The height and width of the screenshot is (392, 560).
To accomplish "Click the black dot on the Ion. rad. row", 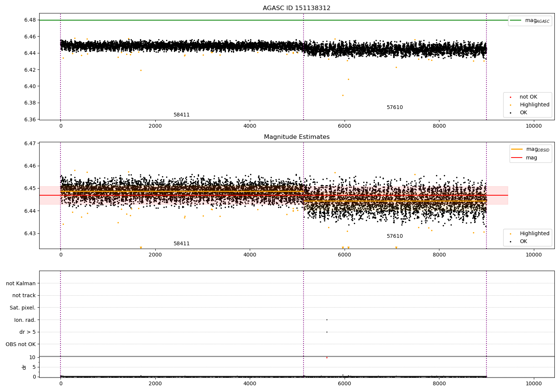I will (327, 320).
